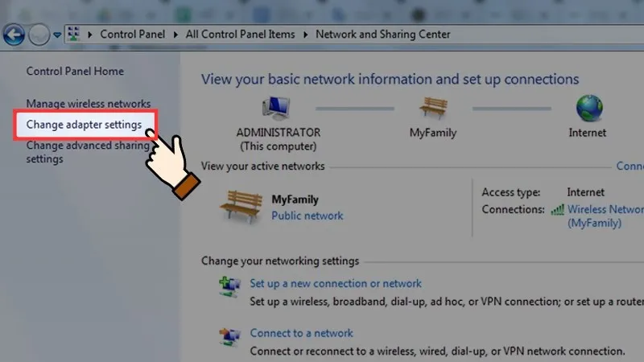Click the ADMINISTRATOR computer icon

[278, 109]
